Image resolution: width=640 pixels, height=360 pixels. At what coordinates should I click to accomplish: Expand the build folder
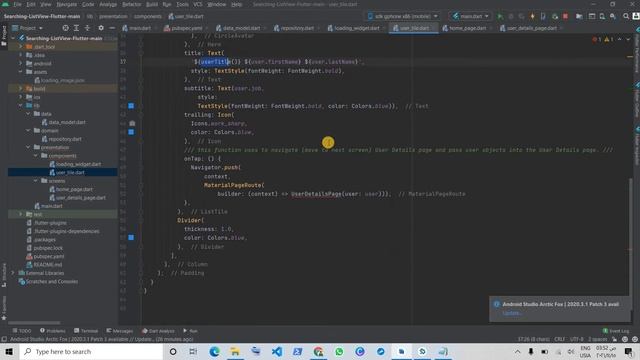click(21, 89)
